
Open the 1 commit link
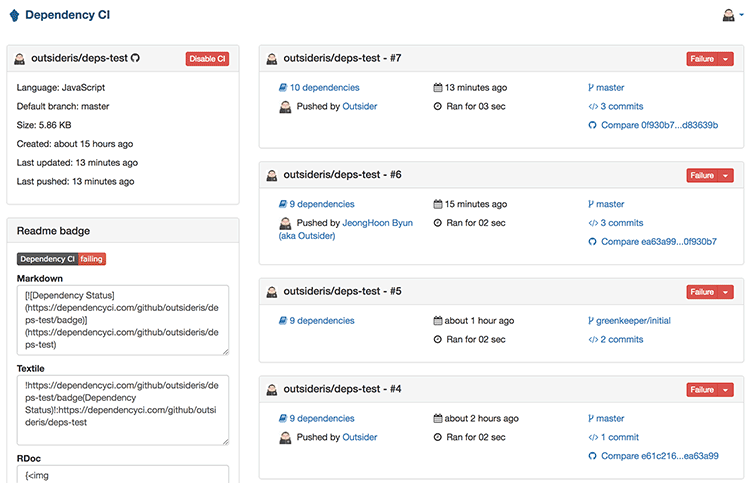point(619,437)
